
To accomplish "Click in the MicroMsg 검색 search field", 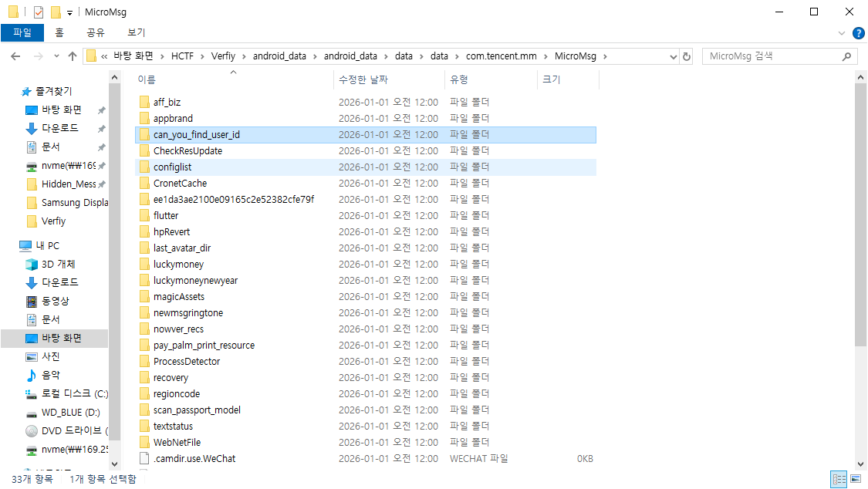I will (x=772, y=56).
